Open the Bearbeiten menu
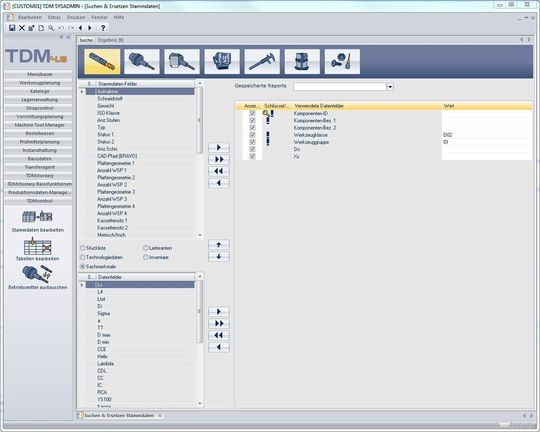540x432 pixels. tap(30, 17)
